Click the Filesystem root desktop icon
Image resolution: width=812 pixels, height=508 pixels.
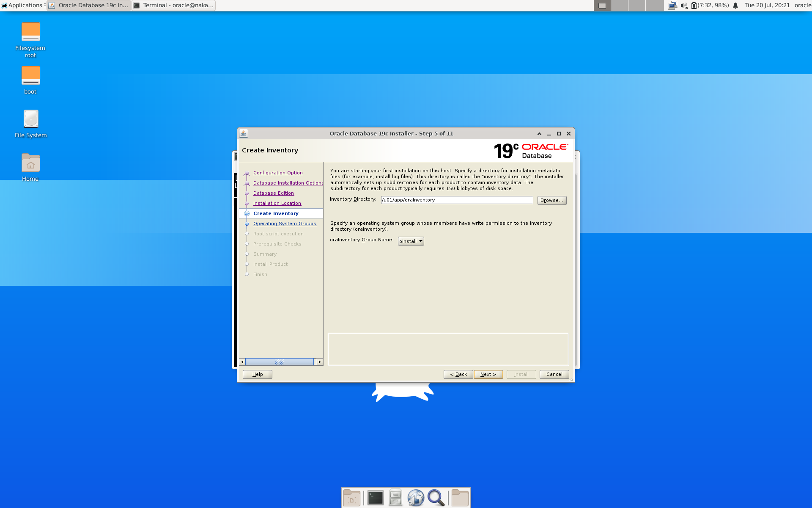(x=30, y=32)
